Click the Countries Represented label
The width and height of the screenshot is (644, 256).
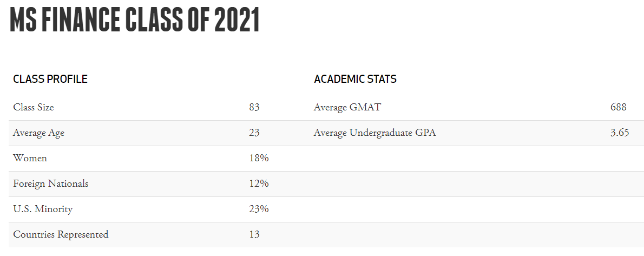61,234
